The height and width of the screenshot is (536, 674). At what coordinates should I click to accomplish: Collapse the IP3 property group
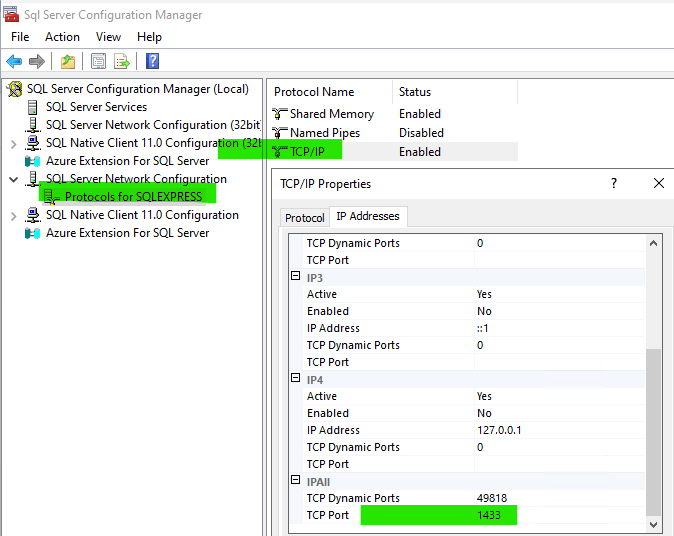click(x=295, y=276)
